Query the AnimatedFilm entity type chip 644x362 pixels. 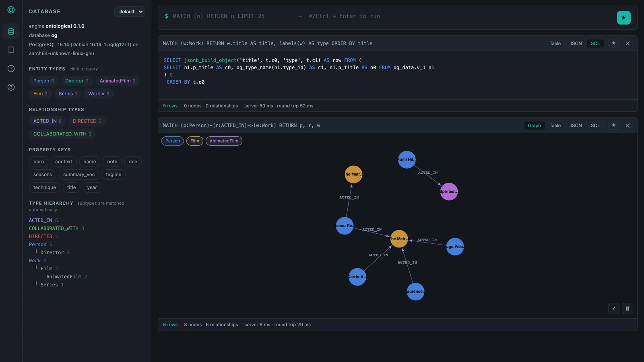[117, 81]
